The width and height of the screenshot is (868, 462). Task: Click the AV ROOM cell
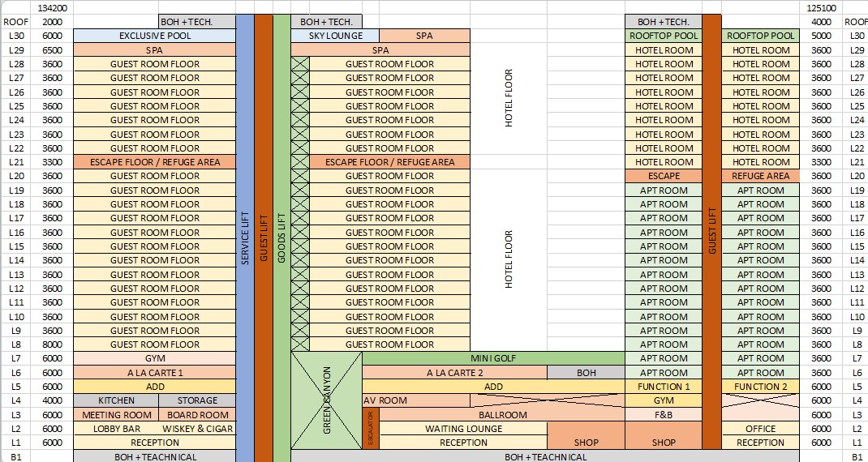pyautogui.click(x=415, y=400)
